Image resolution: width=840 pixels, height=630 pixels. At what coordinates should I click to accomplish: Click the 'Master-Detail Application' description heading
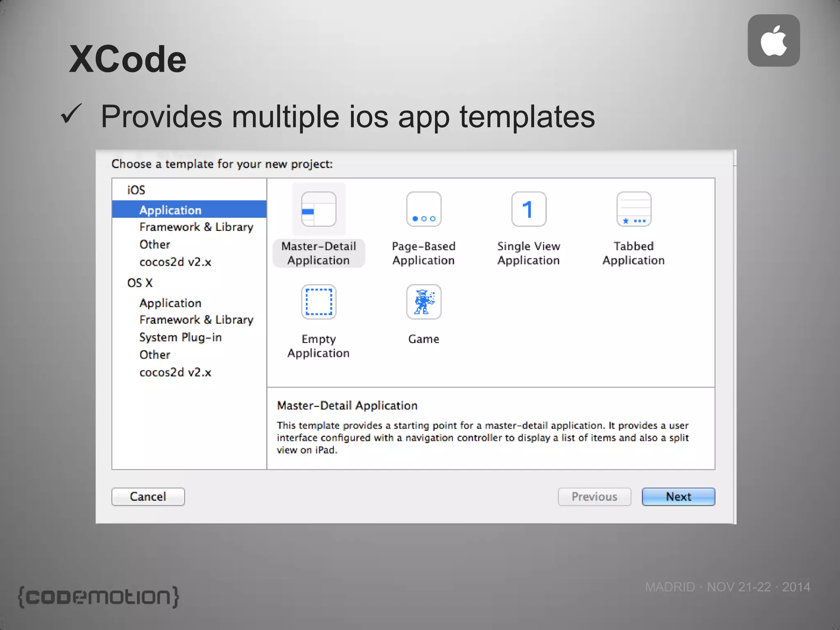pyautogui.click(x=347, y=406)
